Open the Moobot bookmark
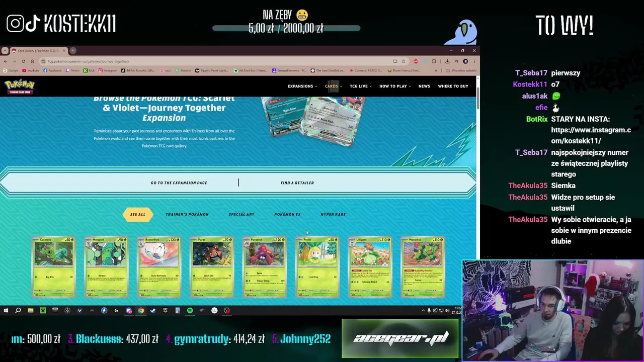The height and width of the screenshot is (362, 644). click(183, 70)
